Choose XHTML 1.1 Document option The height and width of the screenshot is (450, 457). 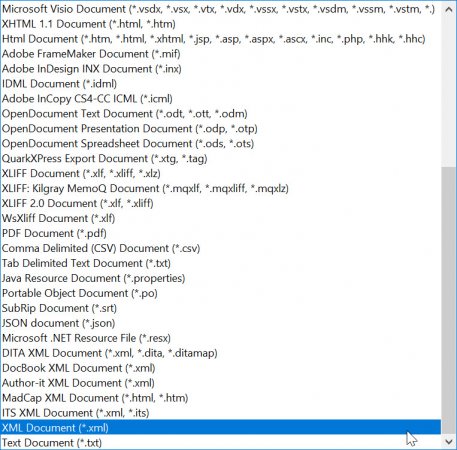[221, 24]
